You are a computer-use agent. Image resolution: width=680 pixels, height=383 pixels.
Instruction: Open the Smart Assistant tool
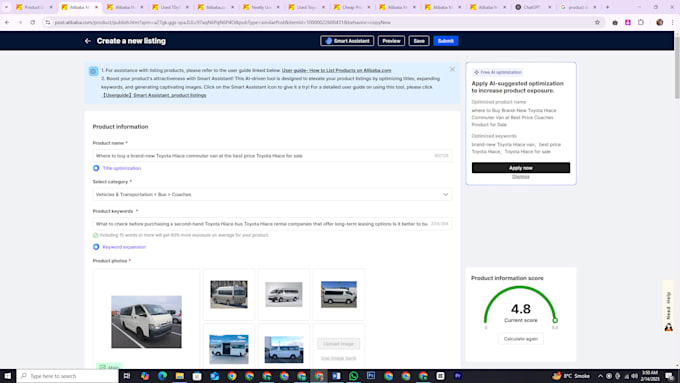[347, 41]
